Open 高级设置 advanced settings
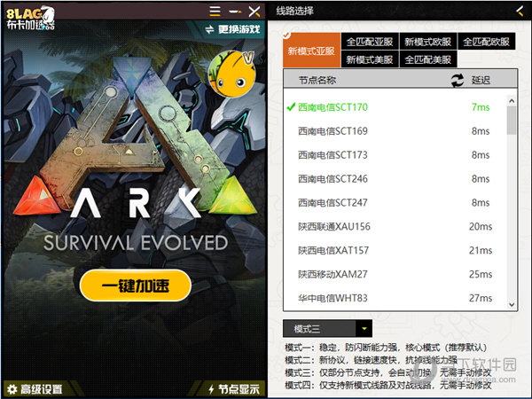Screen dimensions: 532x399 pyautogui.click(x=35, y=389)
